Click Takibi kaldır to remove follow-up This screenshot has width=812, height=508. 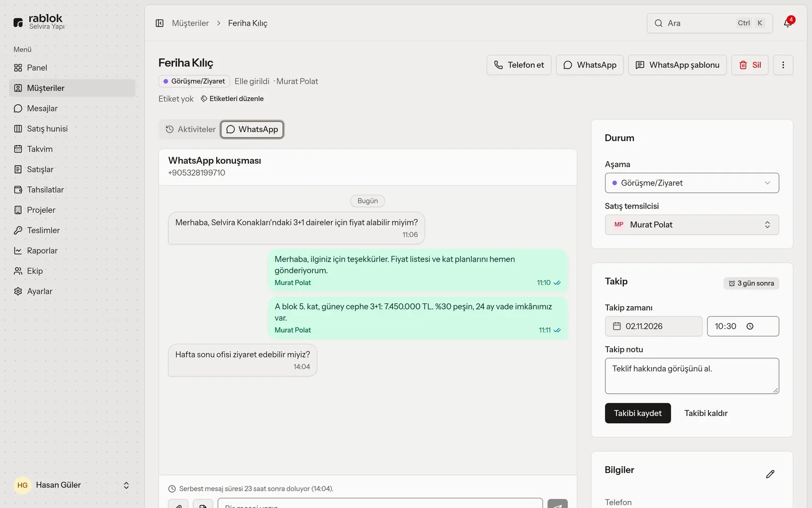tap(706, 413)
